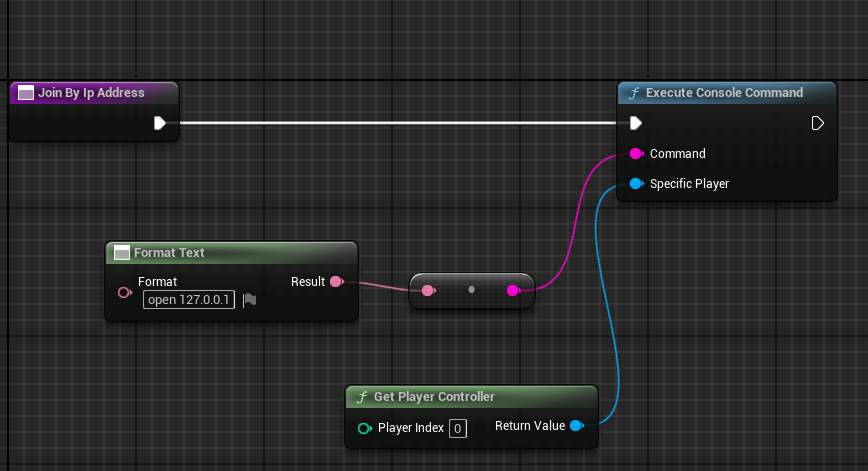This screenshot has height=471, width=868.
Task: Click the Format input text pin
Action: pos(125,292)
